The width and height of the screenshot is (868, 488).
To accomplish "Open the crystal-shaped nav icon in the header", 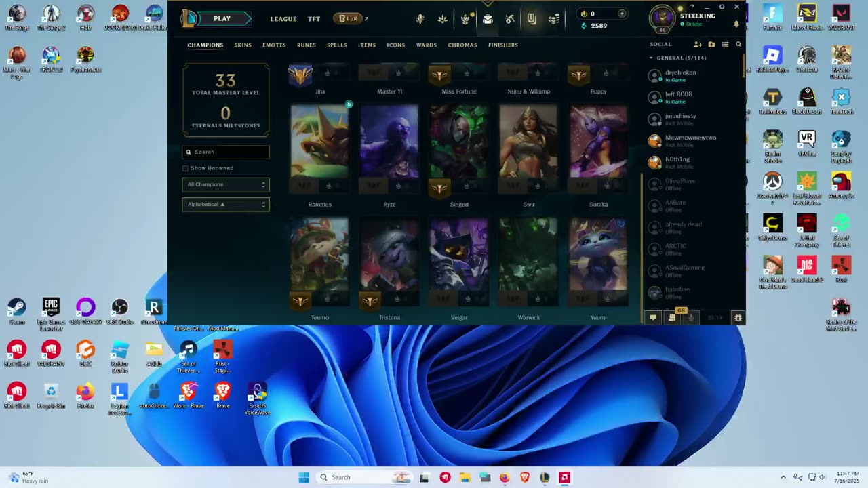I will click(420, 19).
